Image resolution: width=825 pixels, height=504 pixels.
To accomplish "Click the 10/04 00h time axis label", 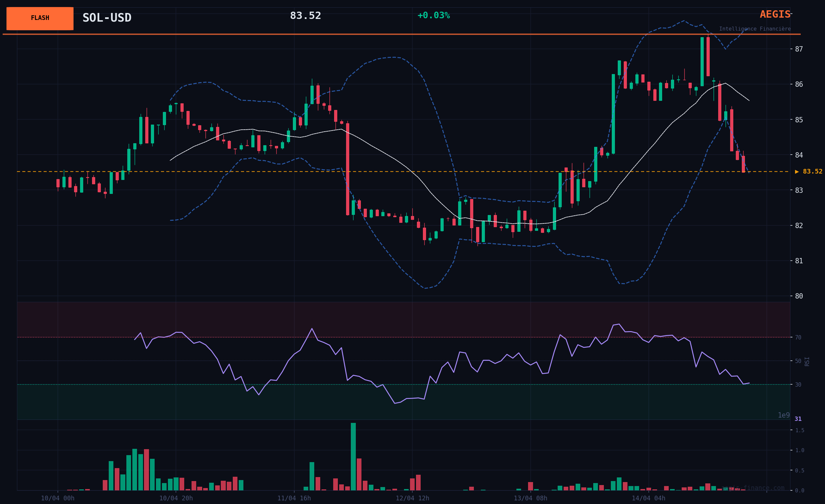I will click(x=58, y=498).
